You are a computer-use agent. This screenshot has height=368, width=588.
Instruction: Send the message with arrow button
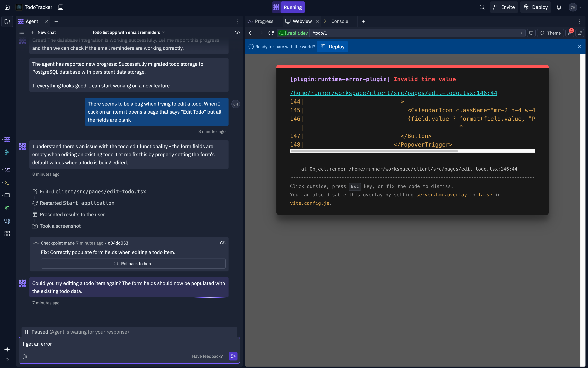[x=233, y=356]
